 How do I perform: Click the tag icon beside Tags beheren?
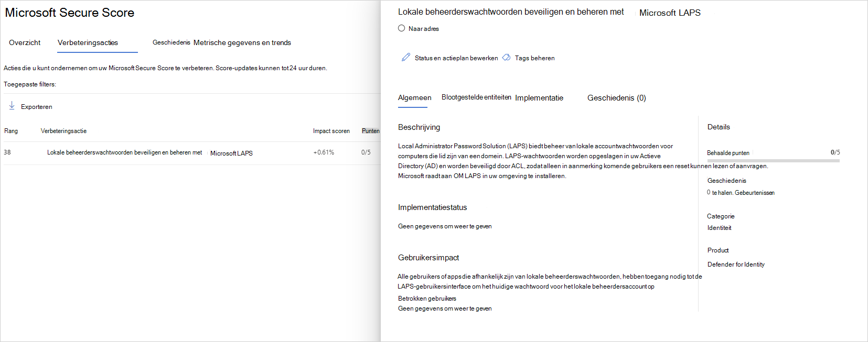point(506,58)
